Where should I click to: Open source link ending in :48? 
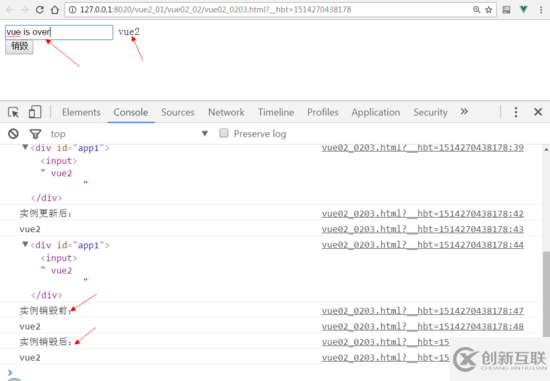422,326
